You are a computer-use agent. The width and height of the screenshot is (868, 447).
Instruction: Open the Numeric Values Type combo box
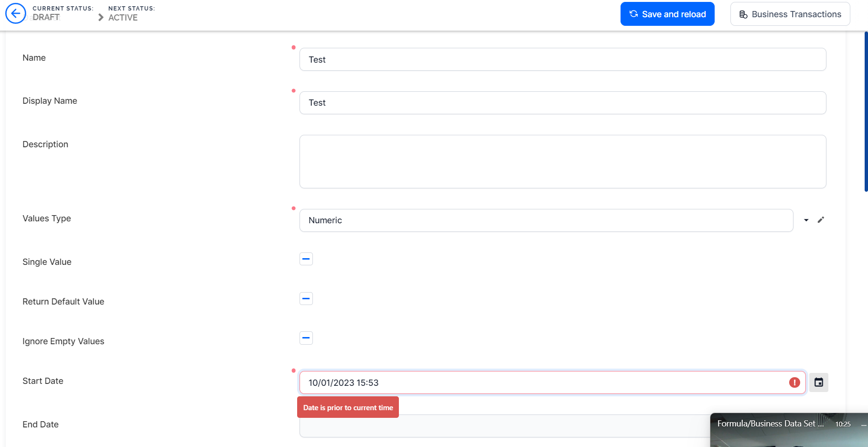click(546, 220)
